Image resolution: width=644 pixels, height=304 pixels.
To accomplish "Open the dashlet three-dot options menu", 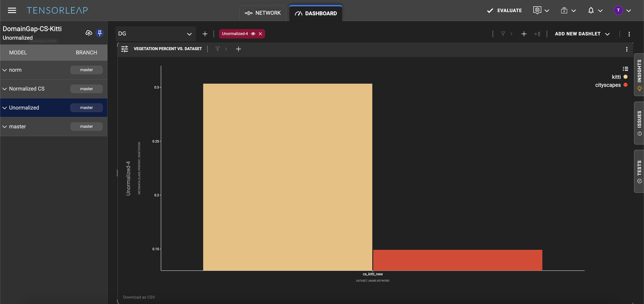I will click(x=626, y=49).
